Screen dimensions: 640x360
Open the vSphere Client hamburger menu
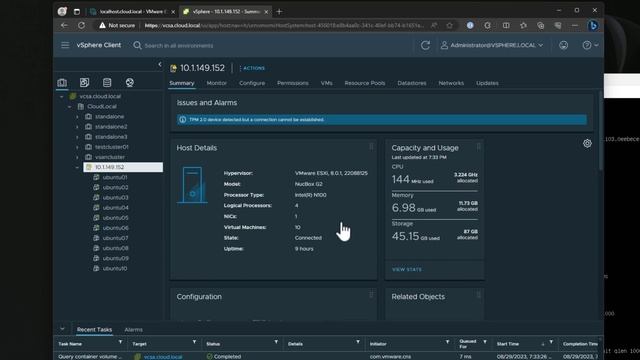tap(65, 45)
